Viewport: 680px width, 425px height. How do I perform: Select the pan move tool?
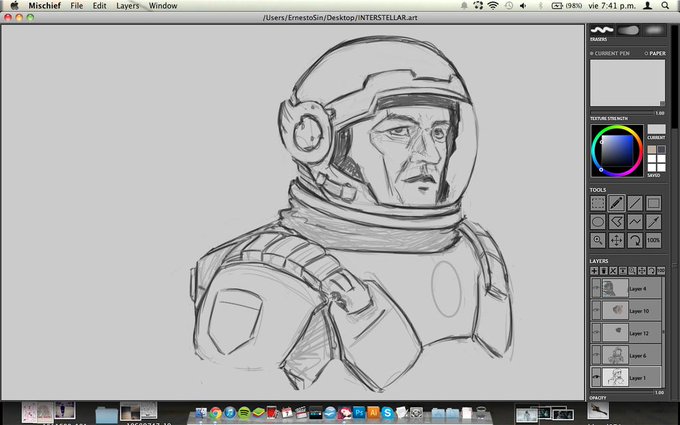coord(617,240)
